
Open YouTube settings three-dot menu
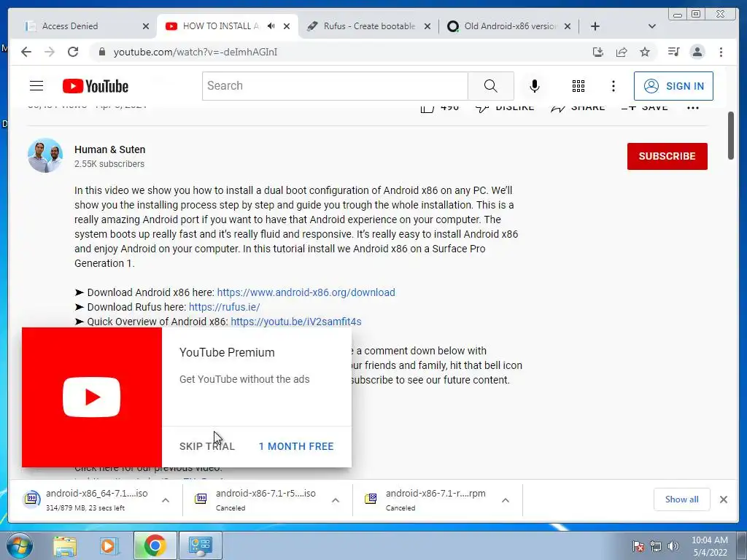point(613,86)
